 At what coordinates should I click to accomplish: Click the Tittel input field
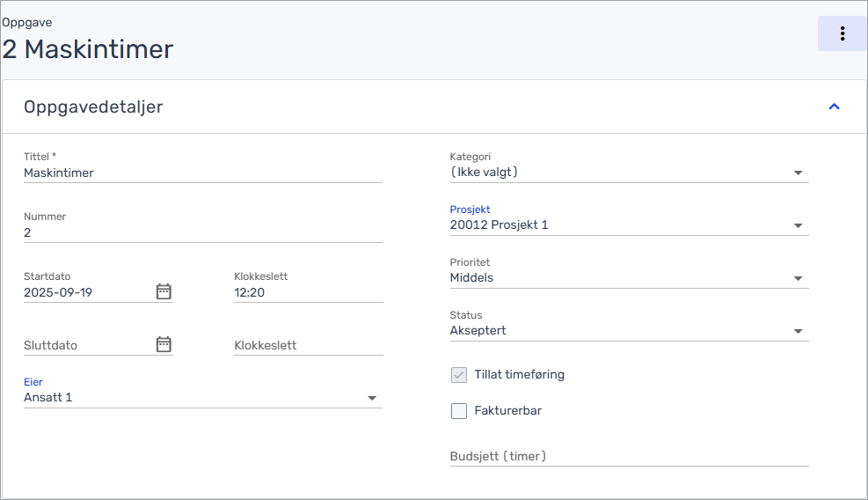coord(202,173)
